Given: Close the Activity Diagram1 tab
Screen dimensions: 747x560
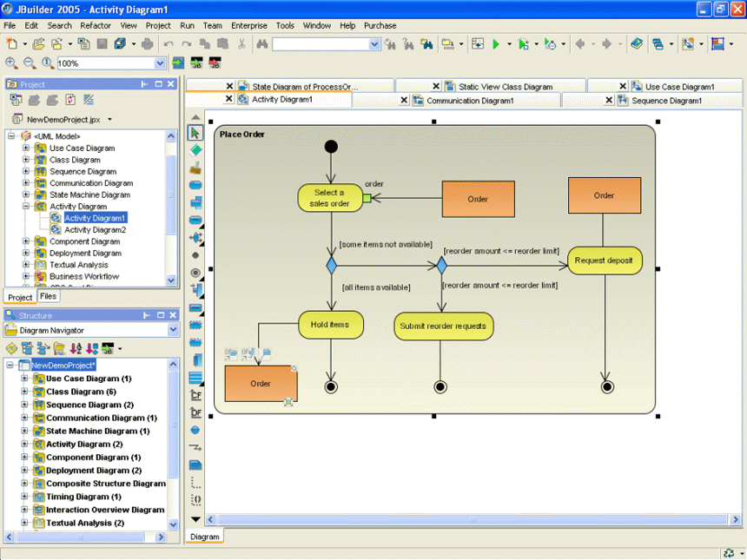Looking at the screenshot, I should click(x=228, y=99).
